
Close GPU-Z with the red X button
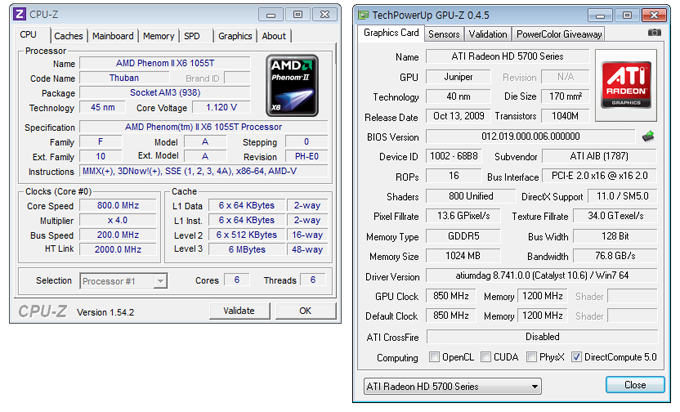coord(654,15)
